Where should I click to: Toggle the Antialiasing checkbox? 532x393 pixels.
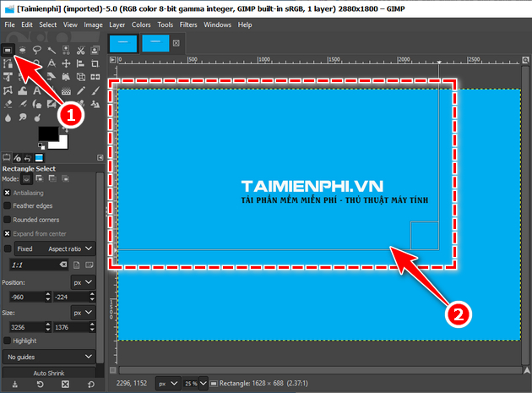[x=7, y=193]
